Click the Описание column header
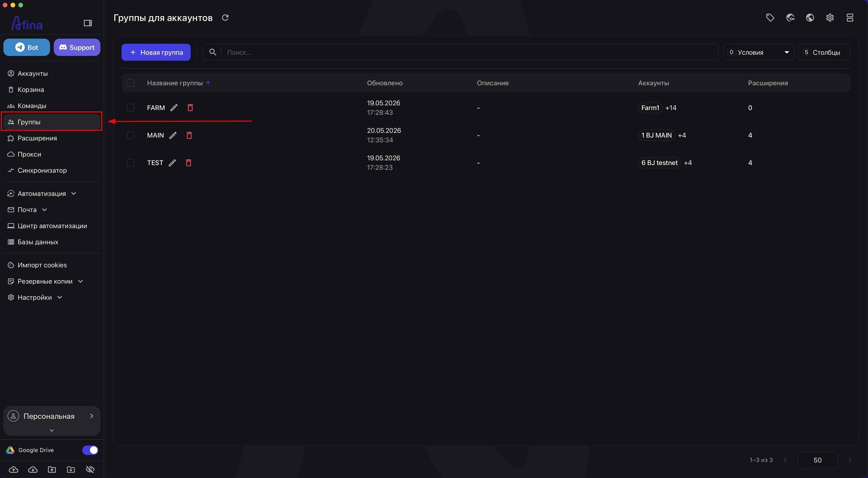This screenshot has height=478, width=868. [x=493, y=83]
